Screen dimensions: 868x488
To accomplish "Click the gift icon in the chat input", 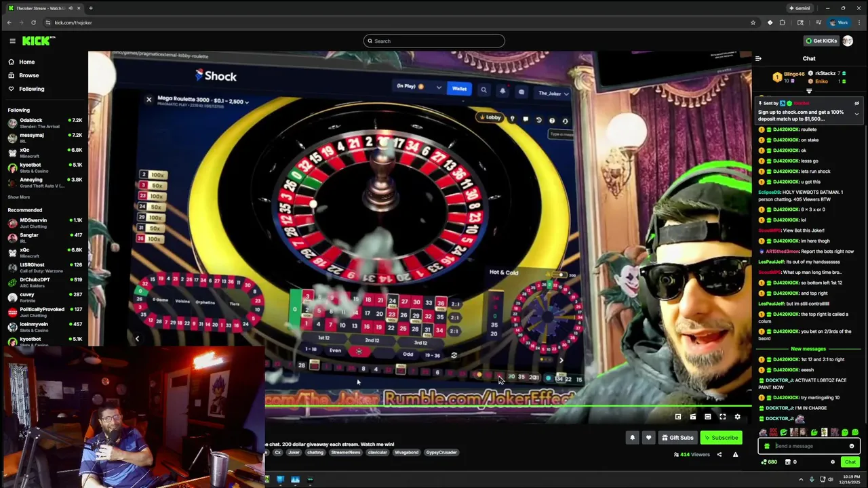I will (767, 446).
